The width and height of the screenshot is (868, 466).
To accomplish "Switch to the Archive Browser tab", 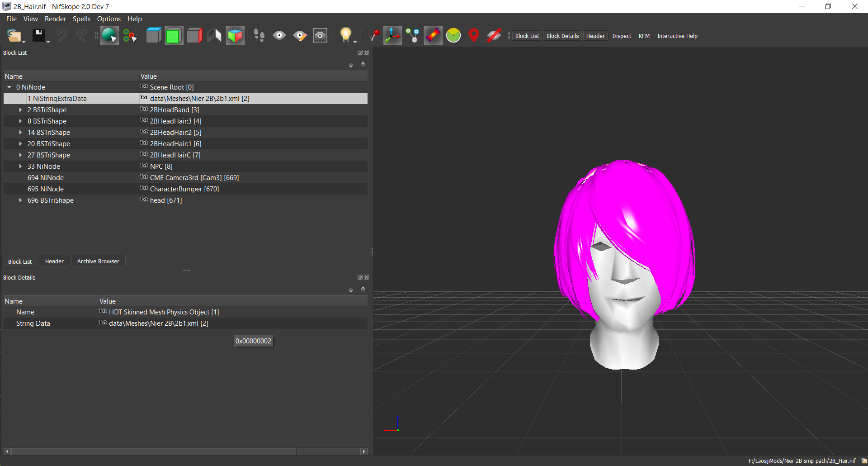I will [x=98, y=261].
